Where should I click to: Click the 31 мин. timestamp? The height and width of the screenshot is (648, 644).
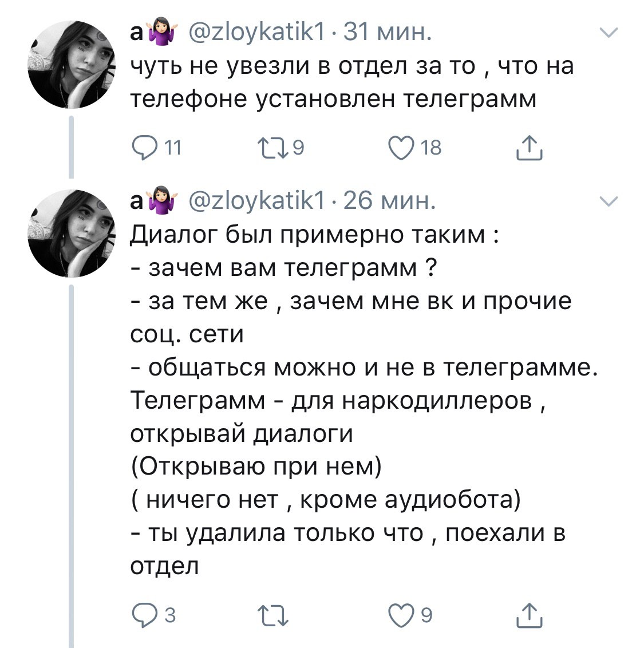pyautogui.click(x=388, y=33)
